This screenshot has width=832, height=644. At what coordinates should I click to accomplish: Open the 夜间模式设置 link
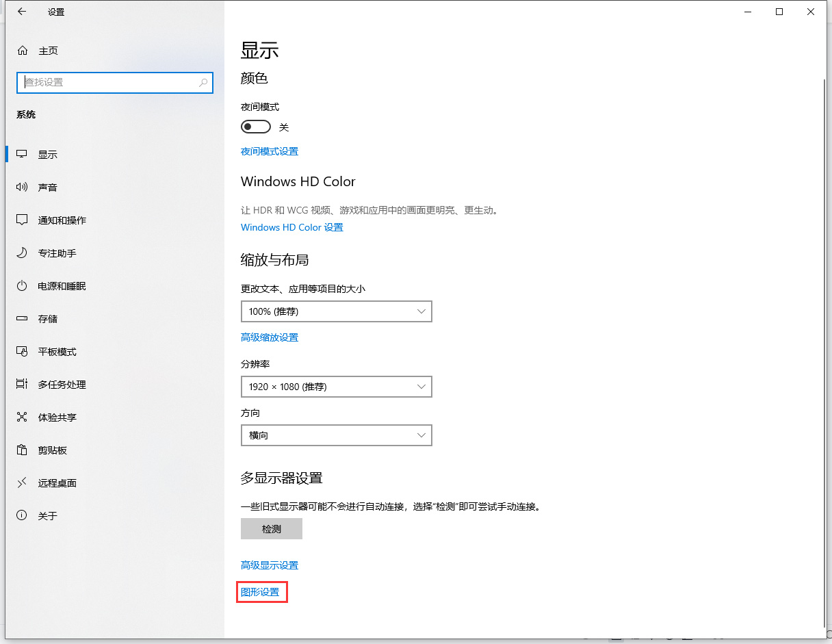(x=270, y=151)
